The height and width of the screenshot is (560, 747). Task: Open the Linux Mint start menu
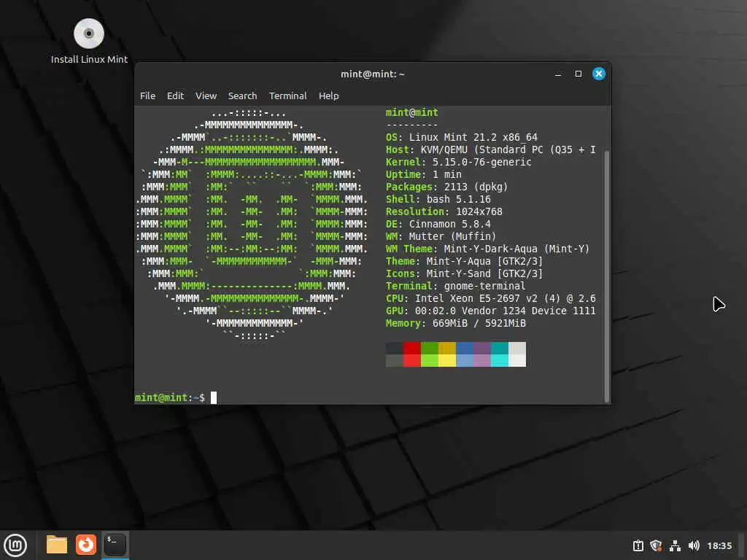pyautogui.click(x=15, y=545)
